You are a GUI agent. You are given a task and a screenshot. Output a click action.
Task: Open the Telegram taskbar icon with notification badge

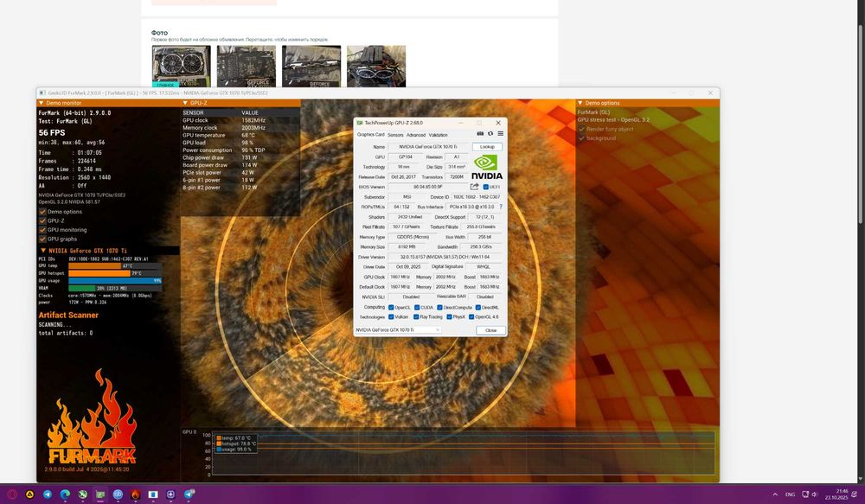coord(189,494)
